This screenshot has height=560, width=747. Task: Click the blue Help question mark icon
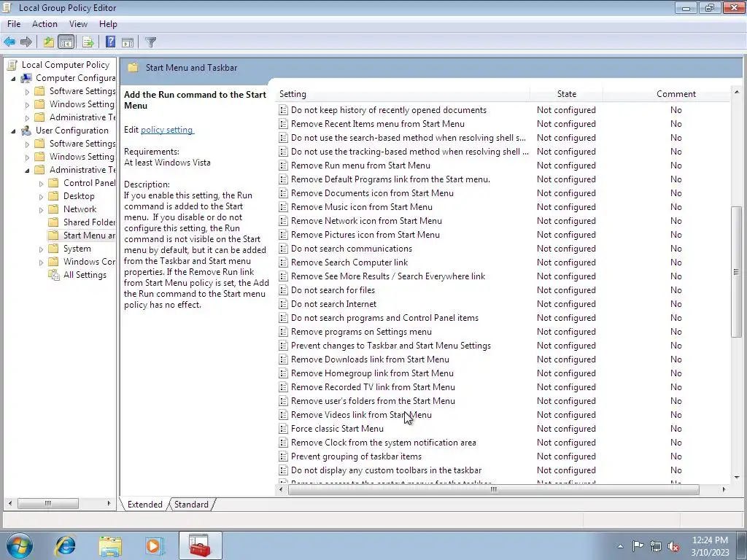point(111,42)
